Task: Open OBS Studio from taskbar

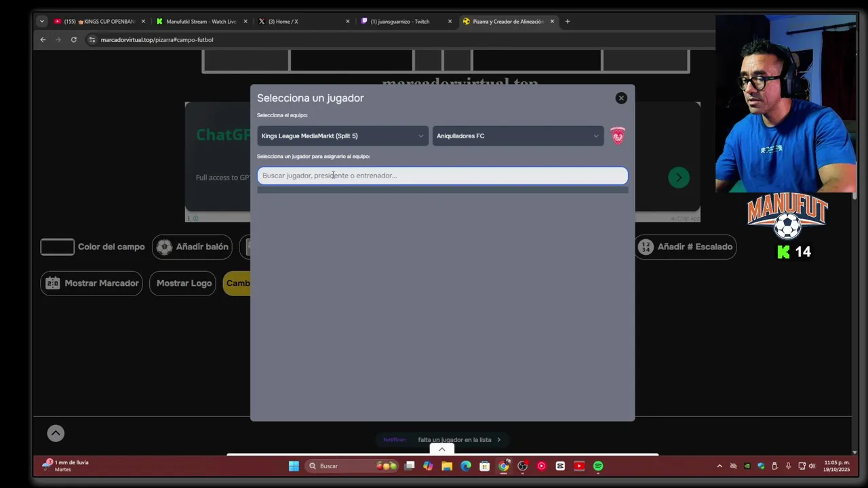Action: (x=523, y=466)
